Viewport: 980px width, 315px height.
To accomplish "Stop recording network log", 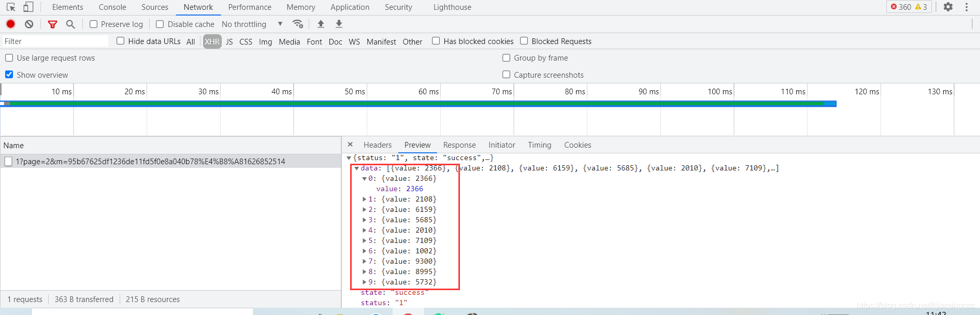I will (10, 24).
